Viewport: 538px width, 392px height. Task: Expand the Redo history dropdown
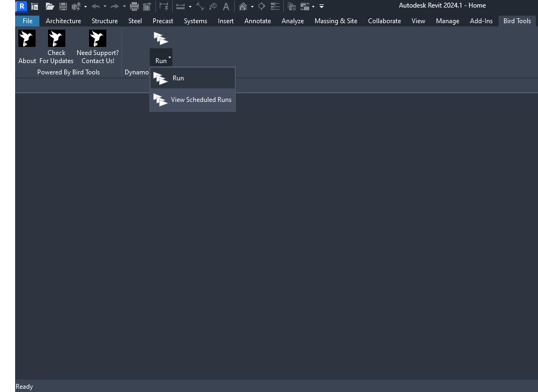[x=124, y=6]
